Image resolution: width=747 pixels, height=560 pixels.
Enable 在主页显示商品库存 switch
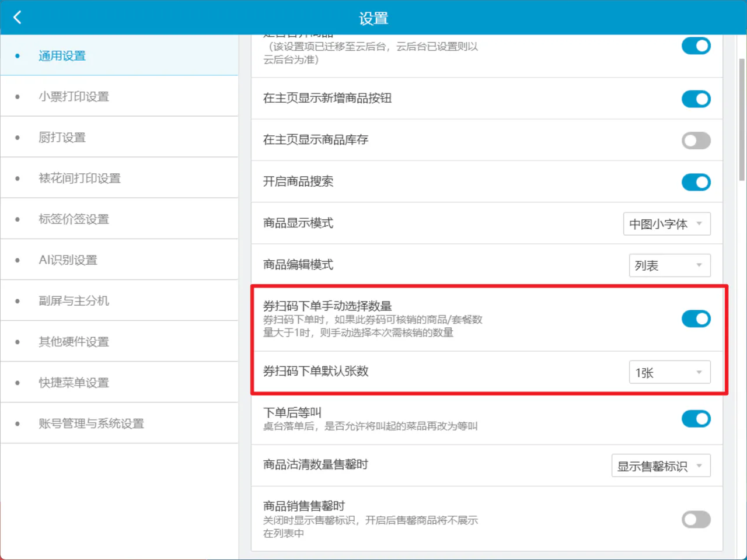(696, 141)
